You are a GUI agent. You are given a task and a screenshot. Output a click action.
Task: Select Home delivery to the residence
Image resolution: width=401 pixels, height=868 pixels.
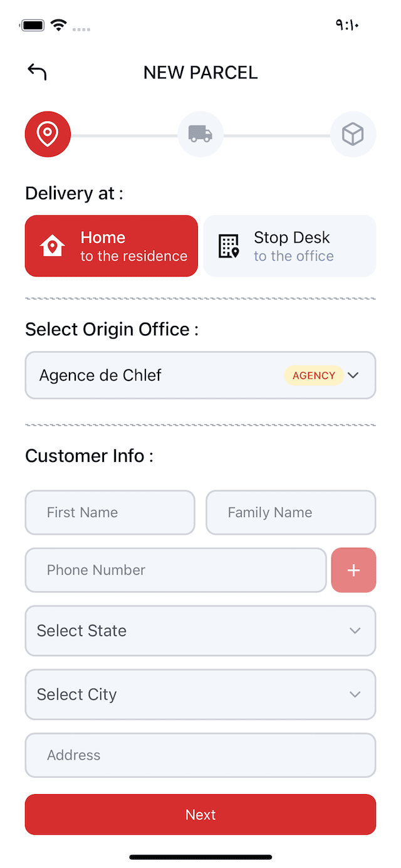(111, 246)
